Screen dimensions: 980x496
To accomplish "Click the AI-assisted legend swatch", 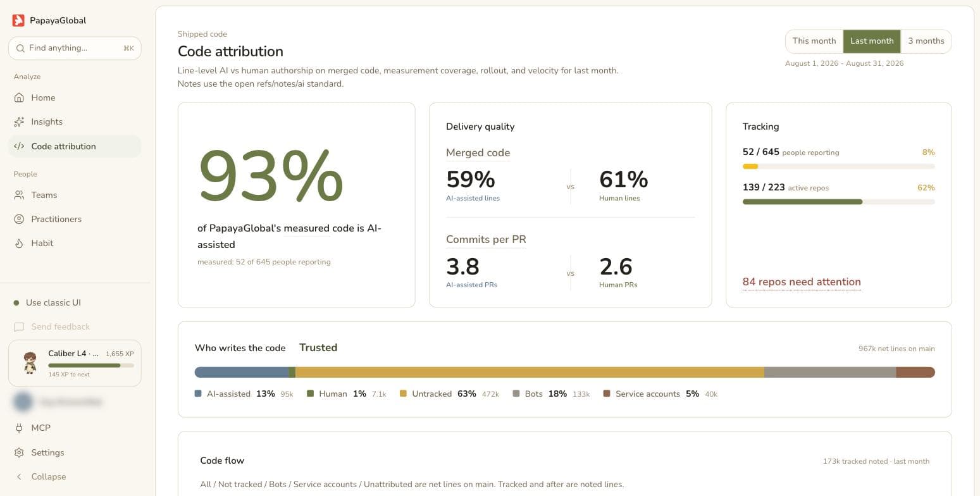I will pos(198,394).
